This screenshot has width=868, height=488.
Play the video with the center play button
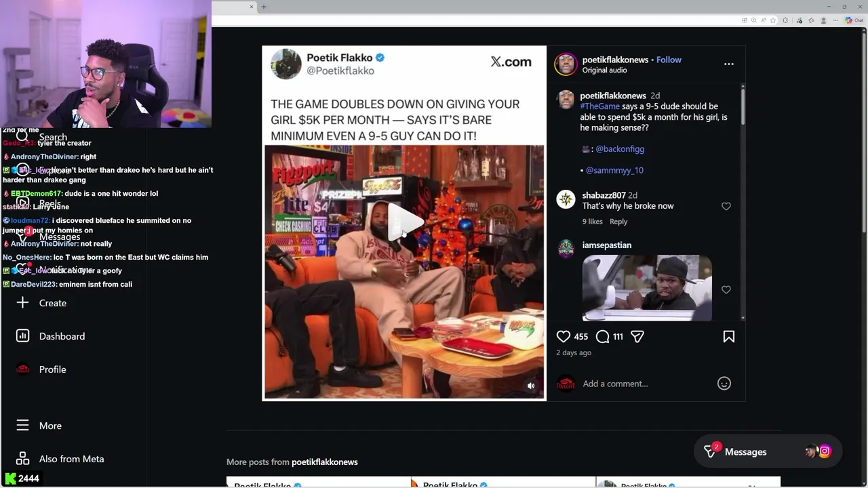[405, 222]
